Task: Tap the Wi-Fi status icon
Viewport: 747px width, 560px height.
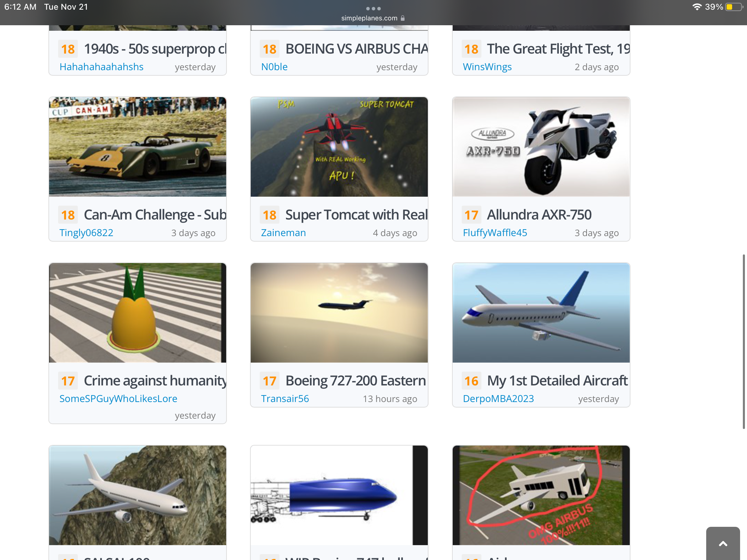Action: tap(697, 7)
